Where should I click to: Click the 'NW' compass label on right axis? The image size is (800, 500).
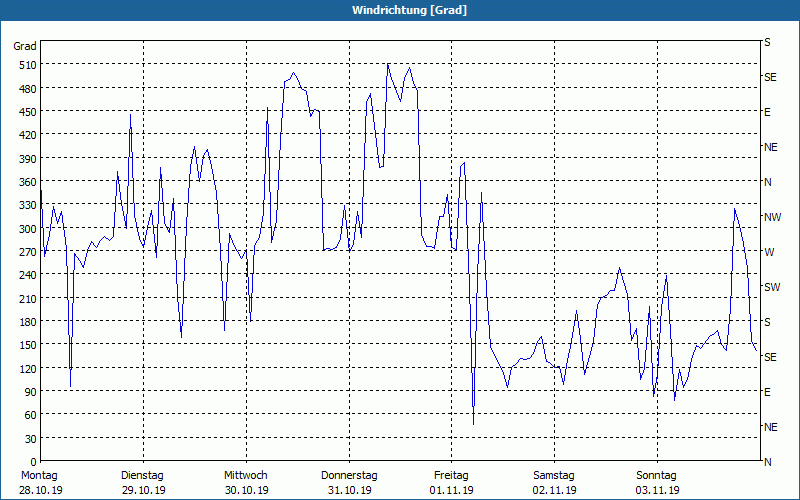pos(772,217)
